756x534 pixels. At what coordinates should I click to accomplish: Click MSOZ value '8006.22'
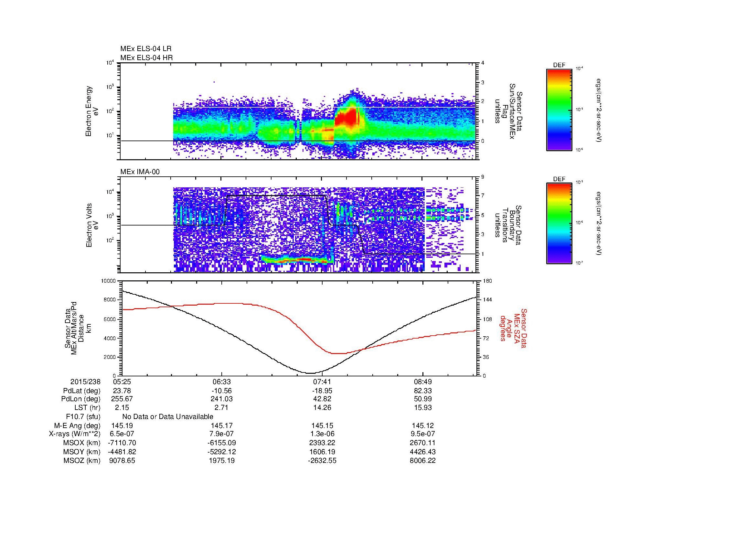point(423,461)
